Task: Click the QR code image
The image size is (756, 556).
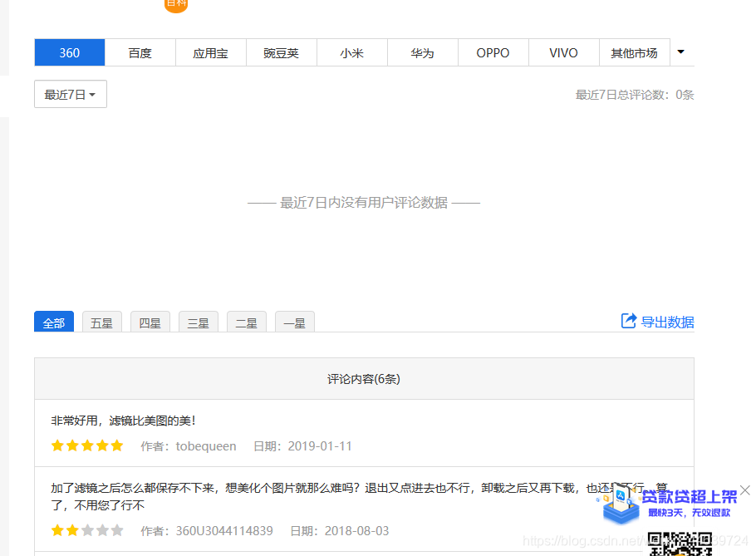Action: pyautogui.click(x=680, y=544)
